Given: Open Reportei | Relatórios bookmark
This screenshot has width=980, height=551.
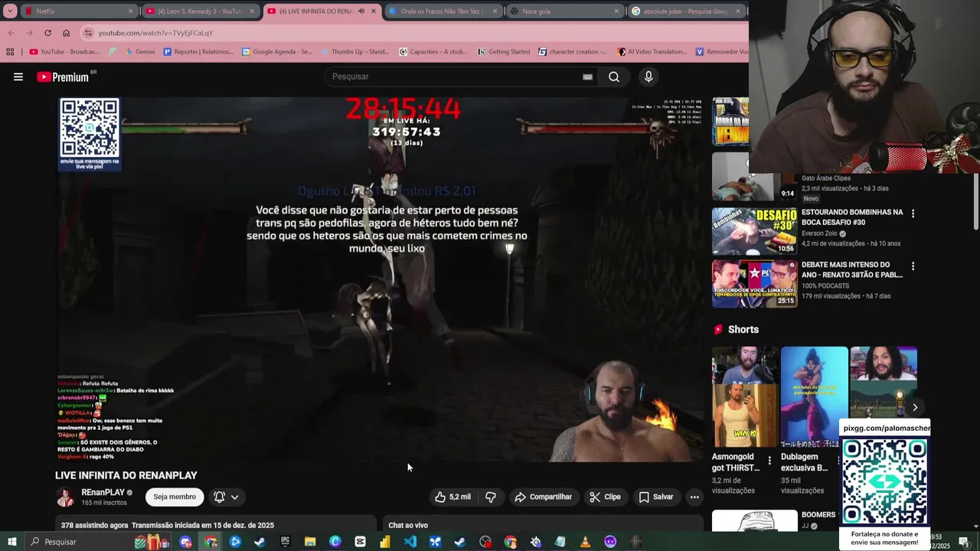Looking at the screenshot, I should tap(198, 52).
